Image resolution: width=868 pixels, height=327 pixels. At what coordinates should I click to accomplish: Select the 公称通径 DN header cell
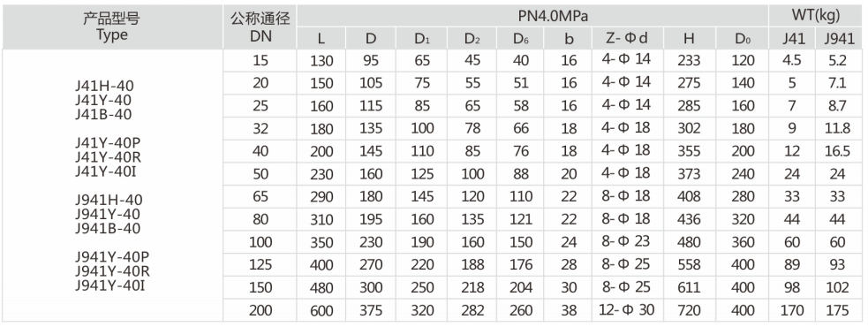point(260,27)
